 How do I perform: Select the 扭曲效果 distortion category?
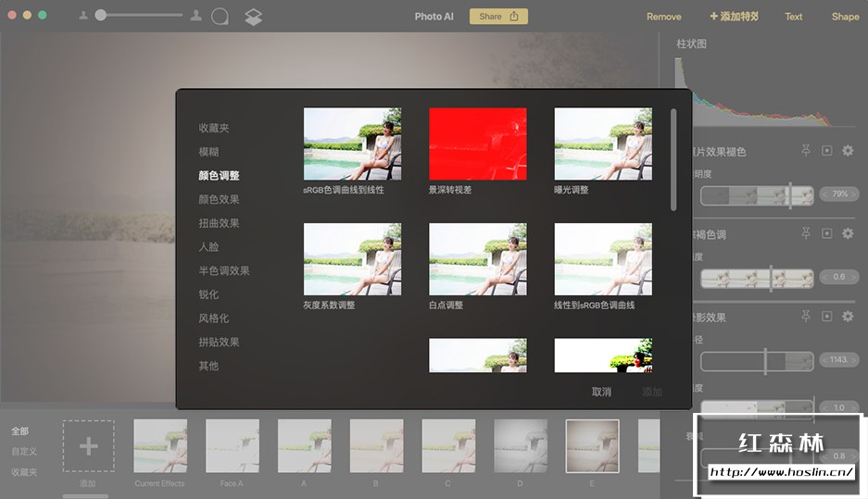tap(220, 223)
